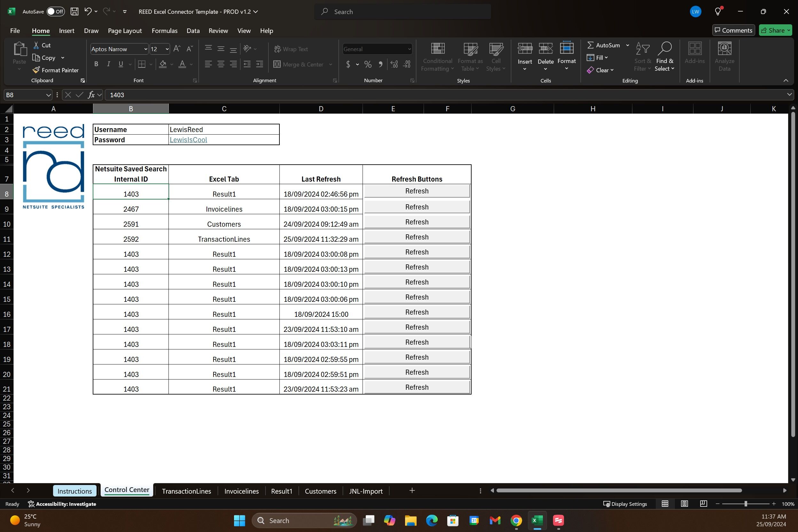Toggle Bold formatting
The width and height of the screenshot is (798, 532).
point(96,64)
